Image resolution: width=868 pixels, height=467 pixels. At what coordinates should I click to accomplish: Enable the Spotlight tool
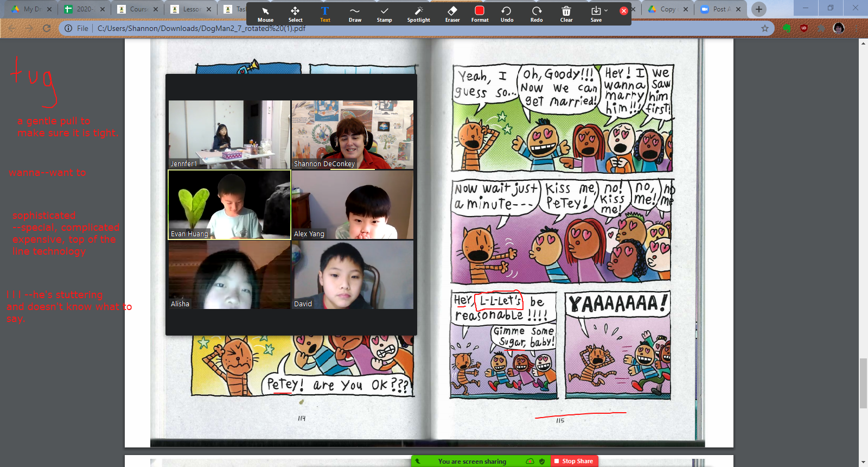pyautogui.click(x=418, y=14)
